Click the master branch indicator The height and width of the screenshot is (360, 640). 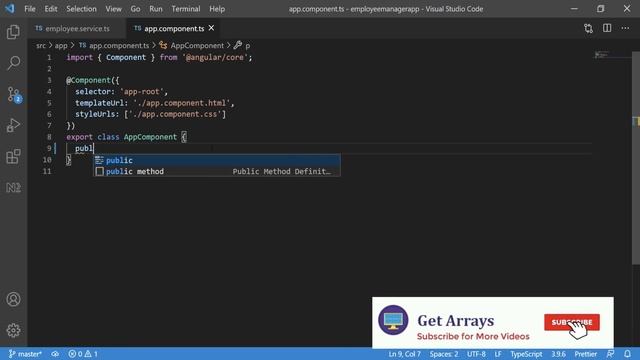point(25,354)
